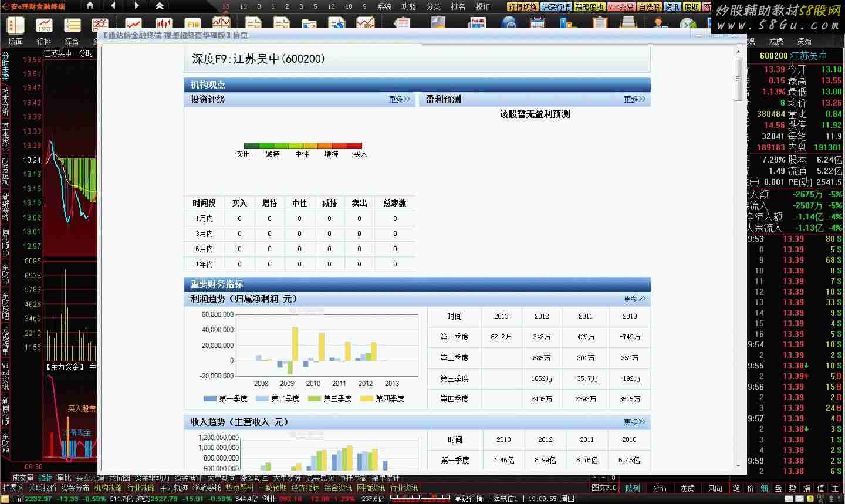
Task: Click the double up-chevron icon
Action: tap(160, 6)
